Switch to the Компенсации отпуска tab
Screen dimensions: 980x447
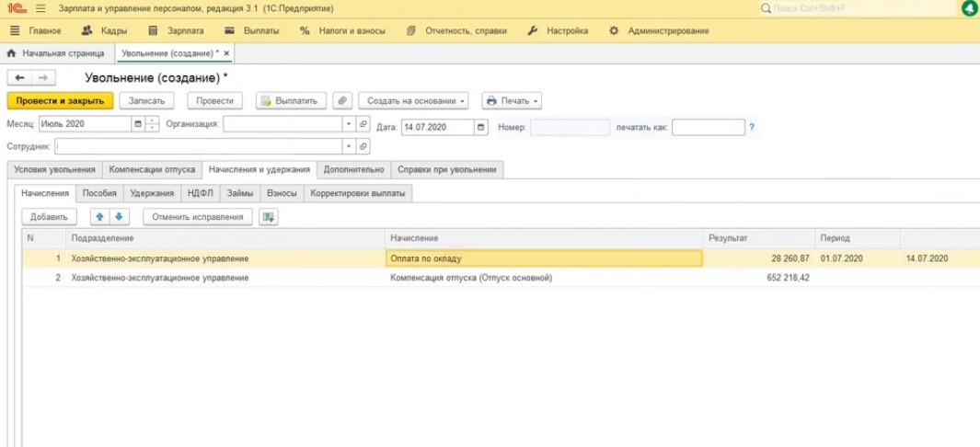pyautogui.click(x=152, y=169)
